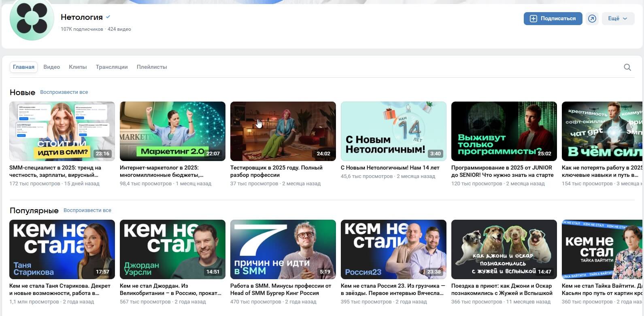644x316 pixels.
Task: Open title 'Работа в SMM. Минусы профессии'
Action: coord(281,290)
